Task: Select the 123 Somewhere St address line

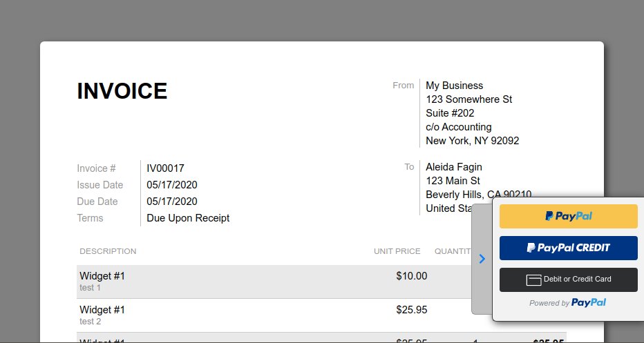Action: click(x=468, y=99)
